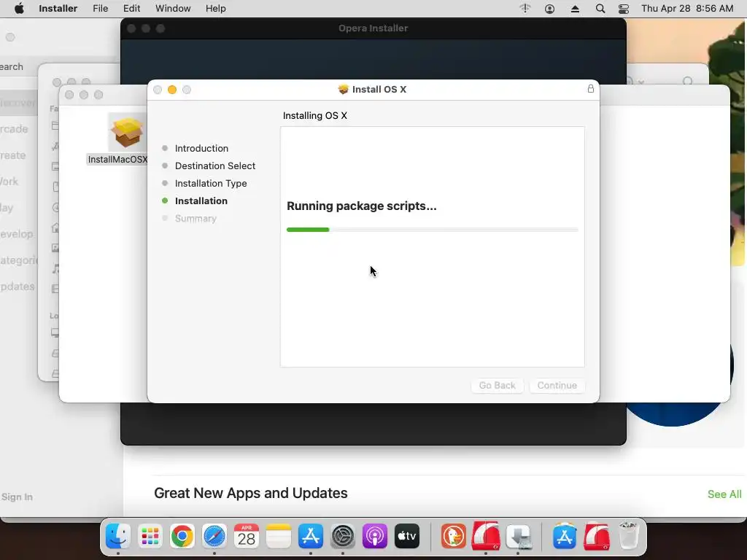The height and width of the screenshot is (560, 747).
Task: Open Podcasts from the Dock
Action: click(x=375, y=536)
